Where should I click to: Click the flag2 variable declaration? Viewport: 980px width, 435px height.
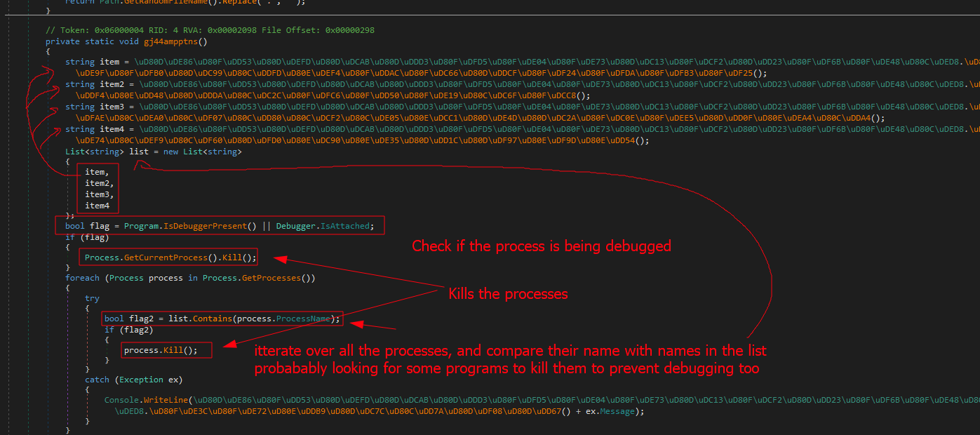[x=142, y=319]
